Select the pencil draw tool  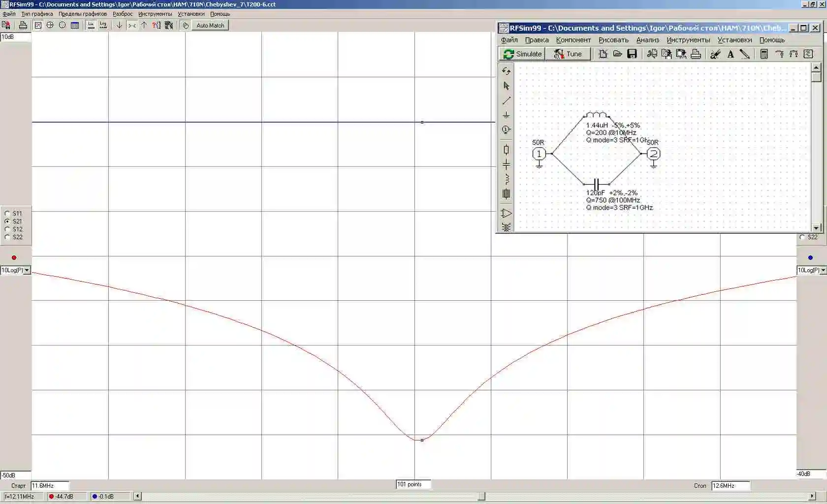point(745,54)
